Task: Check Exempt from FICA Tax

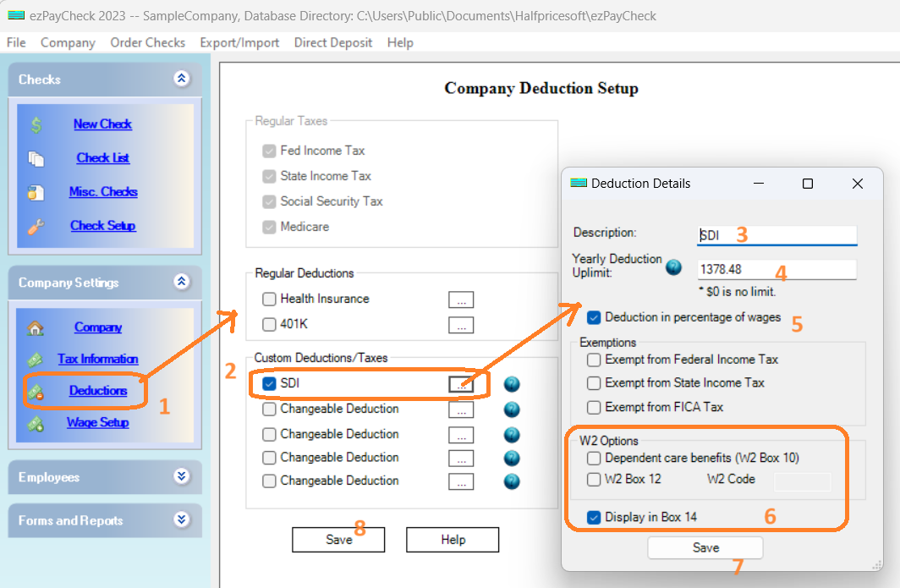Action: pyautogui.click(x=594, y=407)
